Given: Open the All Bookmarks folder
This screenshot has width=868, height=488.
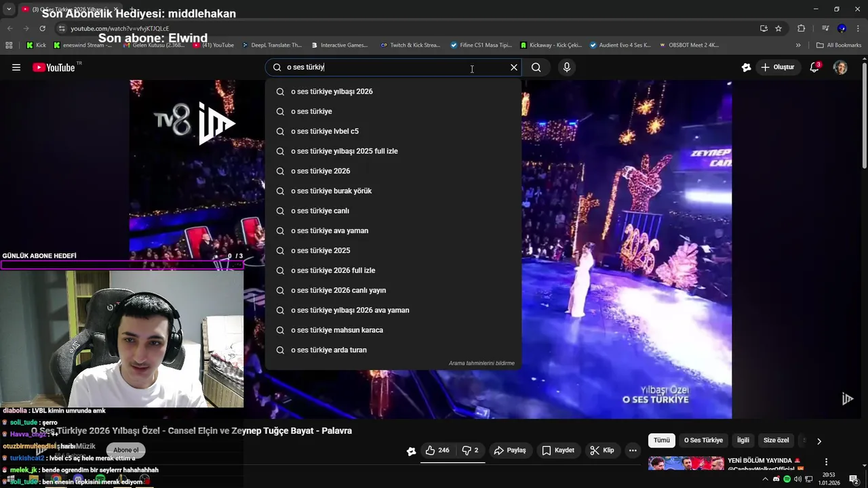Looking at the screenshot, I should 839,45.
